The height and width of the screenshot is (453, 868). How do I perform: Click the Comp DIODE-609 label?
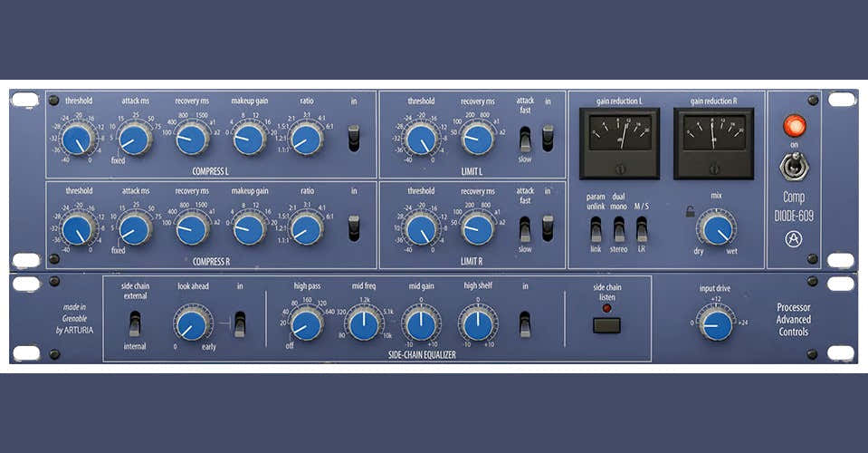coord(794,207)
